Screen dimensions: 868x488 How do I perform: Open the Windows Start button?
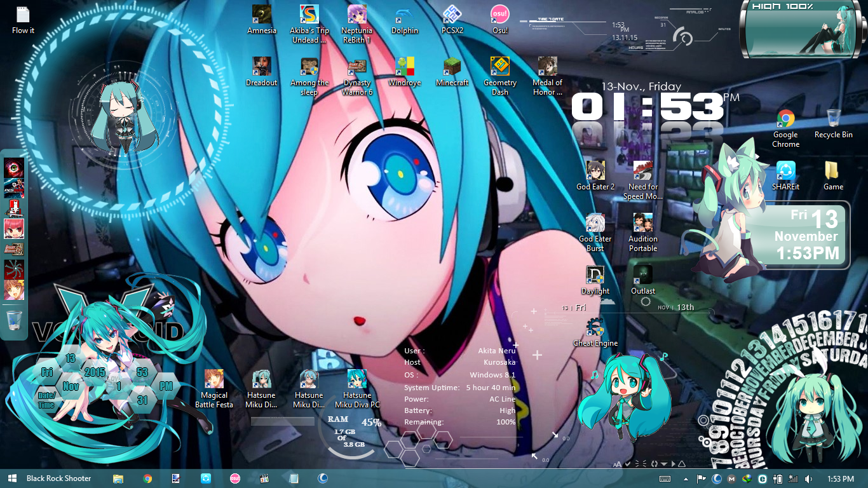11,478
